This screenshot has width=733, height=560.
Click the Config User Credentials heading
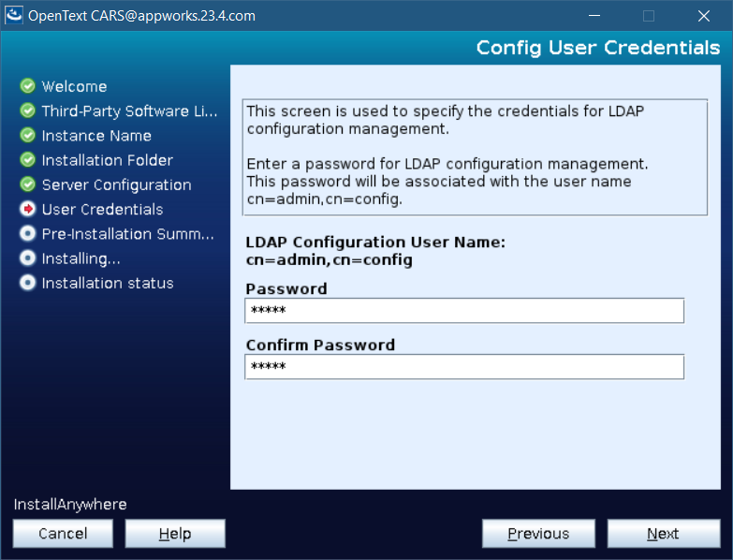[x=598, y=48]
